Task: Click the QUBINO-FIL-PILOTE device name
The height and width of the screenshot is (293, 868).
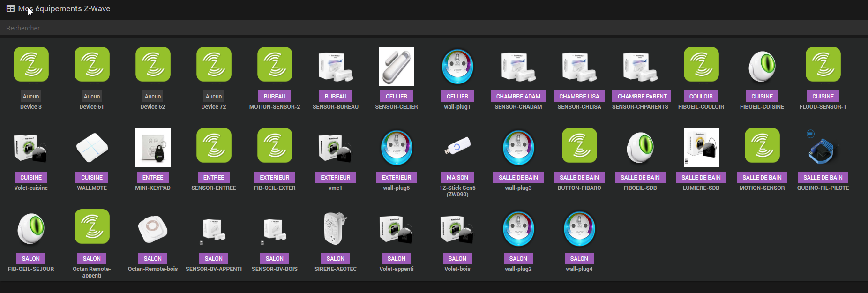Action: point(823,188)
